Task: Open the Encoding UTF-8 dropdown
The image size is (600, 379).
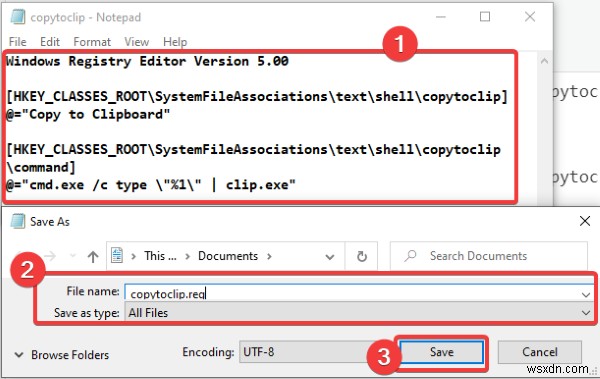Action: [306, 352]
